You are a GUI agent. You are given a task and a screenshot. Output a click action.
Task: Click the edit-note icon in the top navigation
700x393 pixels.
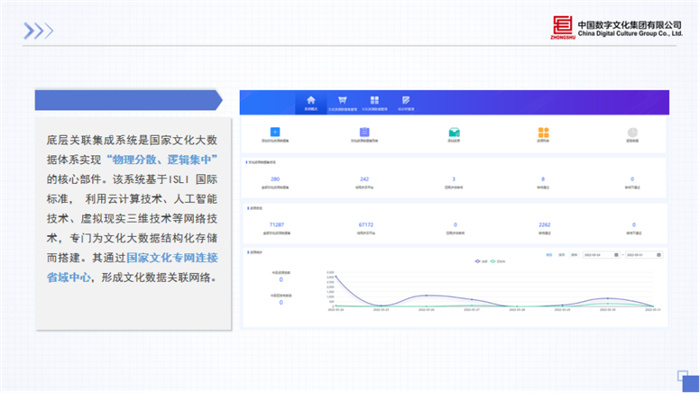tap(406, 100)
